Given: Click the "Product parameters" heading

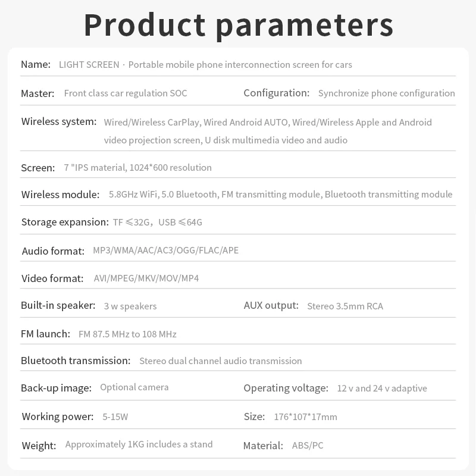Looking at the screenshot, I should pos(238,24).
